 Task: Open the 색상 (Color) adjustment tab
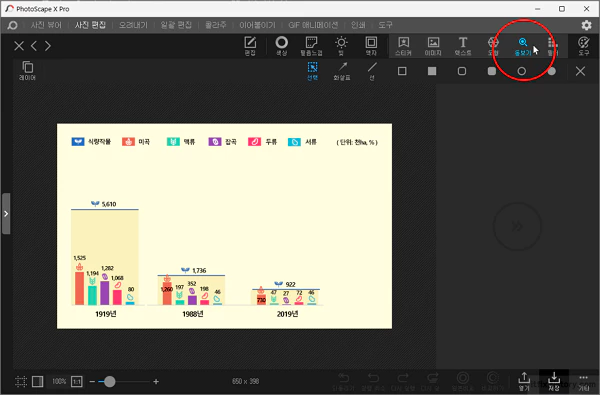pyautogui.click(x=281, y=46)
